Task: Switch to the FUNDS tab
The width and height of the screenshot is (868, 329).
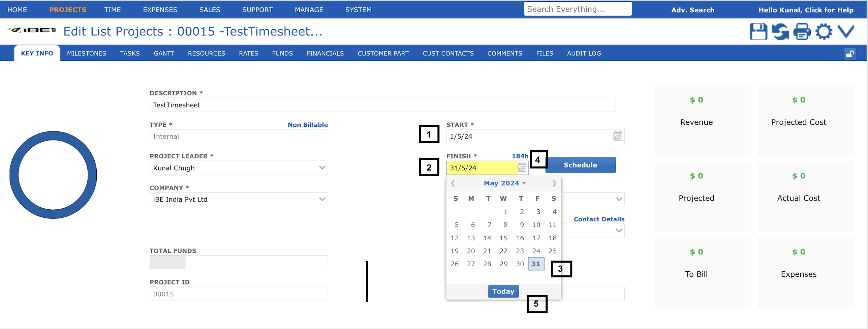Action: click(282, 53)
